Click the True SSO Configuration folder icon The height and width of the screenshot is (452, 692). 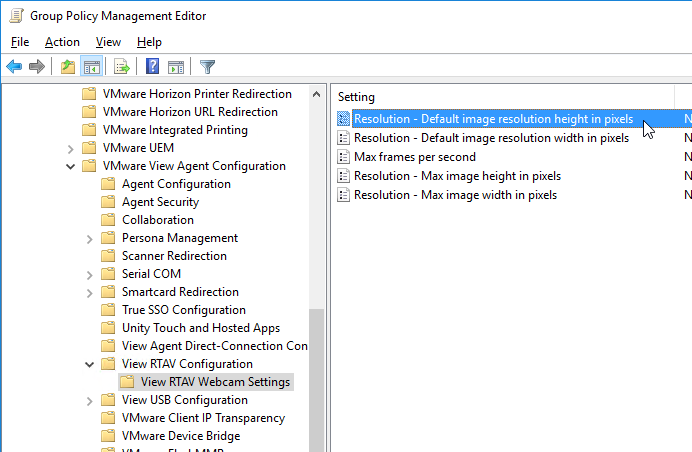coord(108,310)
